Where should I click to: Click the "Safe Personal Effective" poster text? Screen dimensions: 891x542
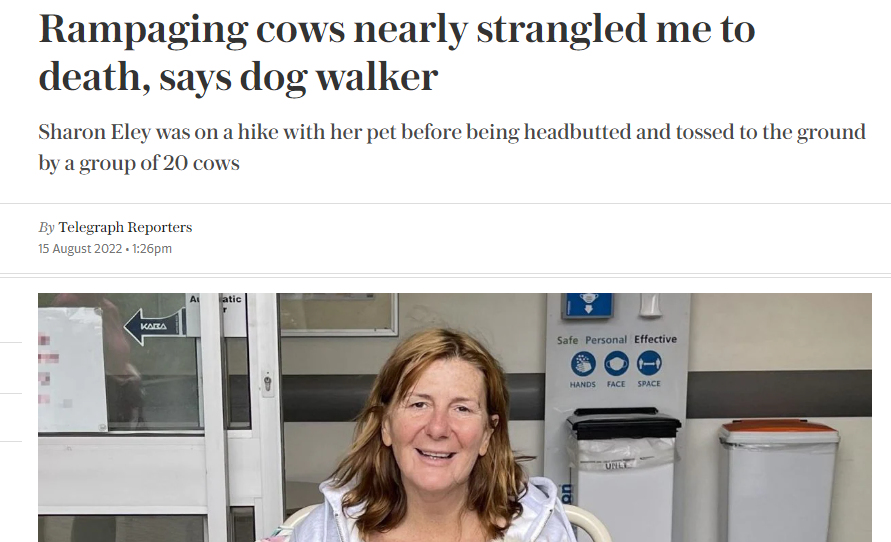616,340
